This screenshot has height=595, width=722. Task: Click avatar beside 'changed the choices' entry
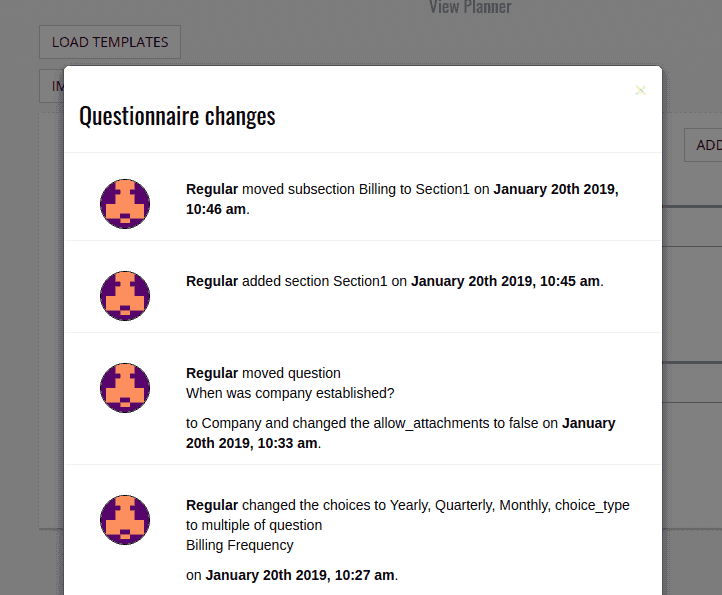point(125,520)
